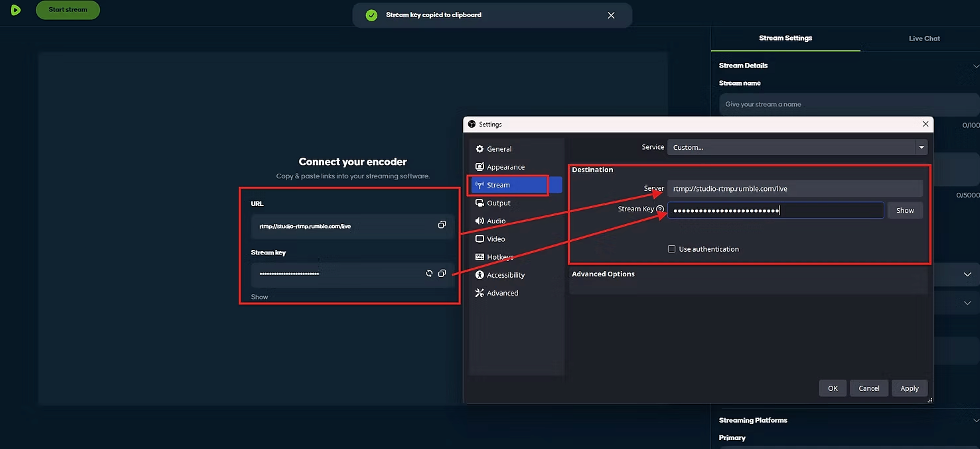The height and width of the screenshot is (449, 980).
Task: Click the Advanced Options heading
Action: 603,274
